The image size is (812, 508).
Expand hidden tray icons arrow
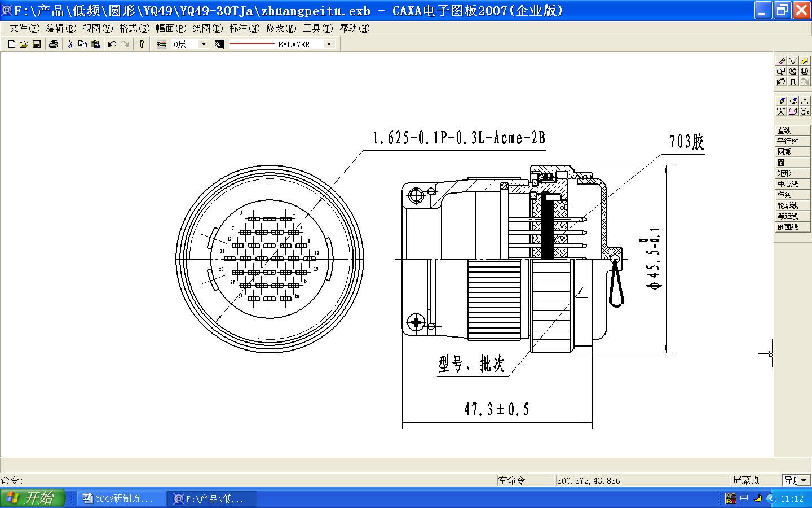[771, 498]
